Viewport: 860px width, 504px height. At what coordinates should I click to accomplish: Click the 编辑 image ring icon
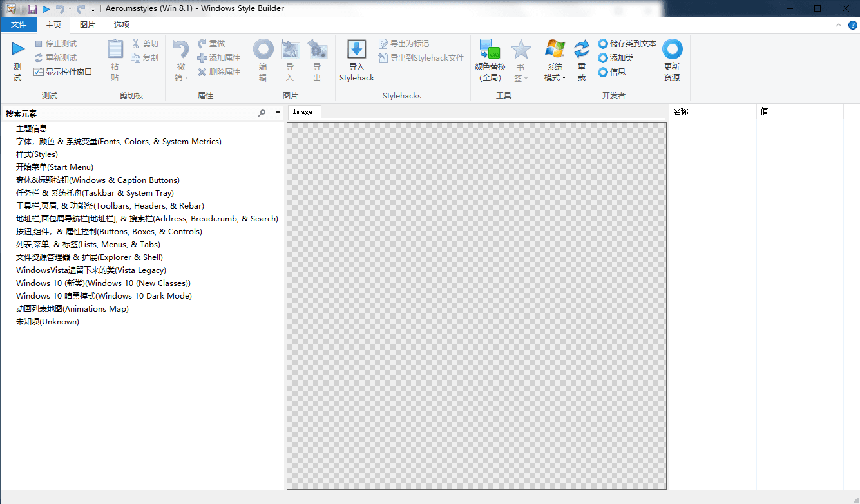(263, 49)
